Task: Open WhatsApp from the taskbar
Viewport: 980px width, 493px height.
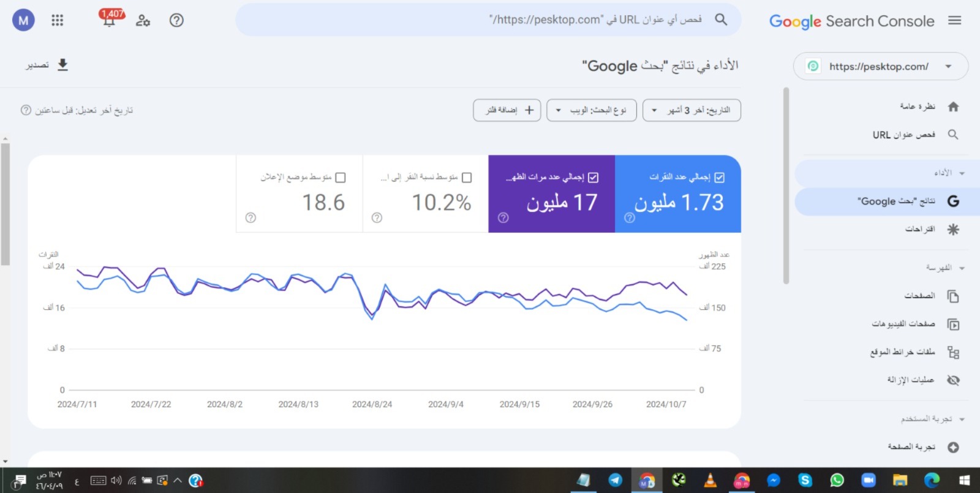Action: tap(837, 480)
